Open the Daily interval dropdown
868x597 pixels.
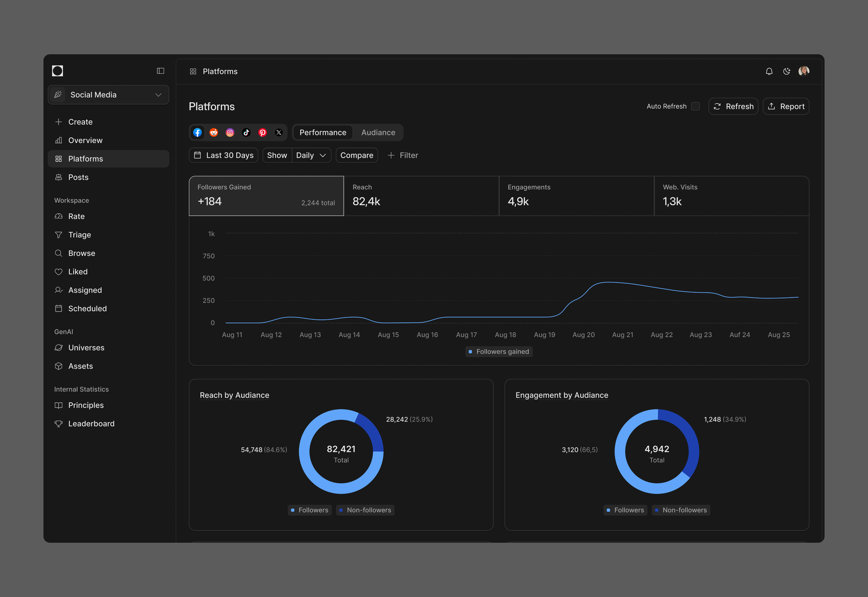[x=311, y=156]
